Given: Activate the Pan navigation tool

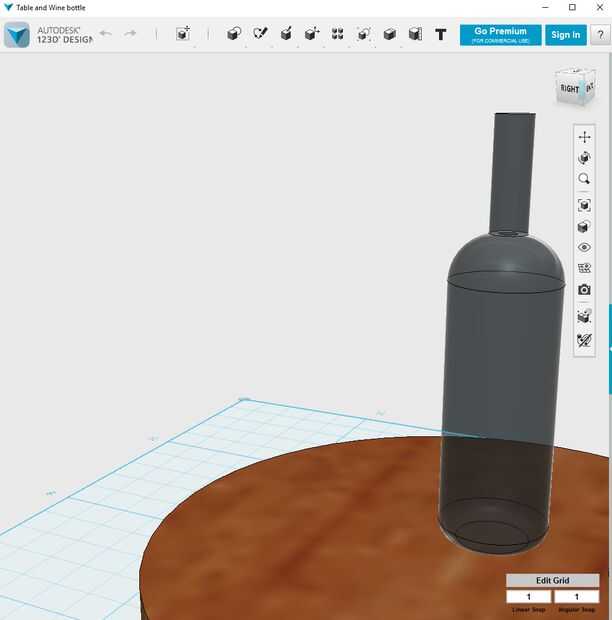Looking at the screenshot, I should pyautogui.click(x=584, y=137).
